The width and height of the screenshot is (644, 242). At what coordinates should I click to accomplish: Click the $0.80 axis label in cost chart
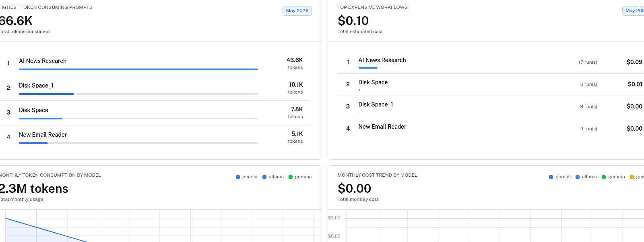click(x=334, y=236)
